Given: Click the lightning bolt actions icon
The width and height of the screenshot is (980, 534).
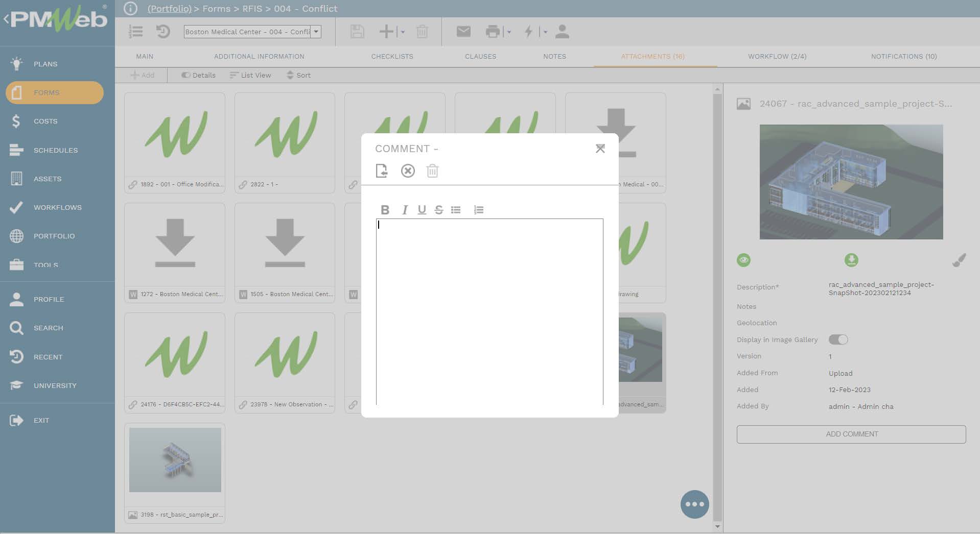Looking at the screenshot, I should [528, 32].
